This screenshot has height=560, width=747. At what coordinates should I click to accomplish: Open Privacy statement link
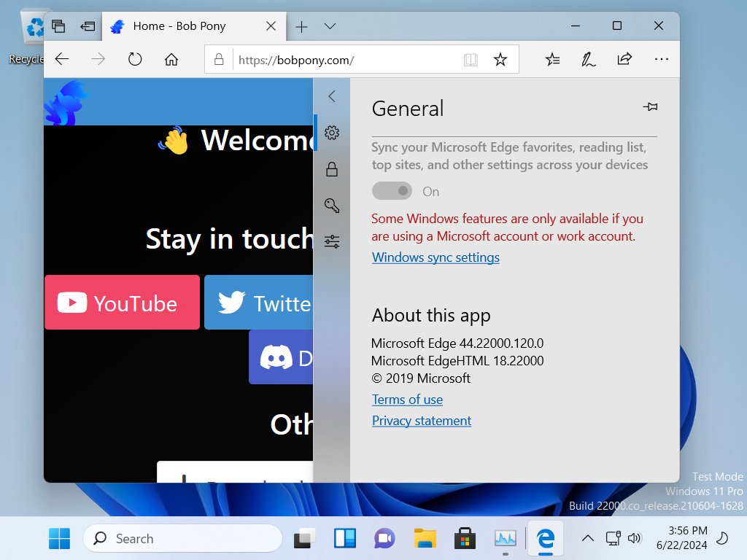click(x=422, y=421)
